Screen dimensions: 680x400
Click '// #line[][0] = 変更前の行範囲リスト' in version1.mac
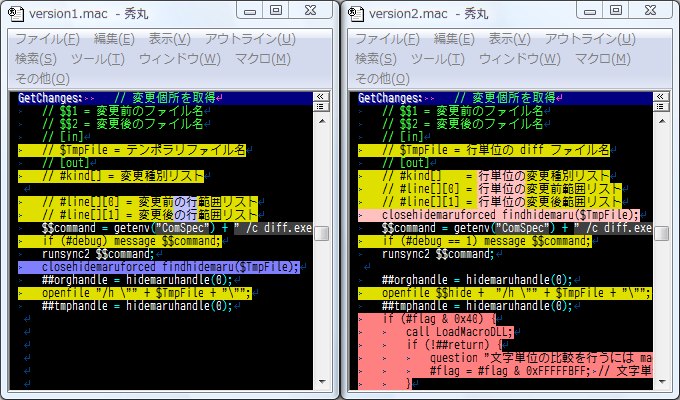tap(138, 202)
